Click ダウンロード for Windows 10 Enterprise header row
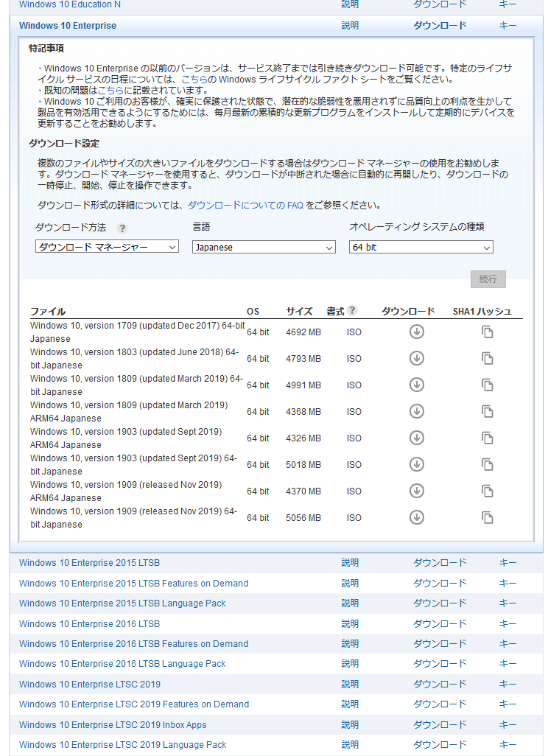Viewport: 548px width, 756px height. click(x=440, y=26)
